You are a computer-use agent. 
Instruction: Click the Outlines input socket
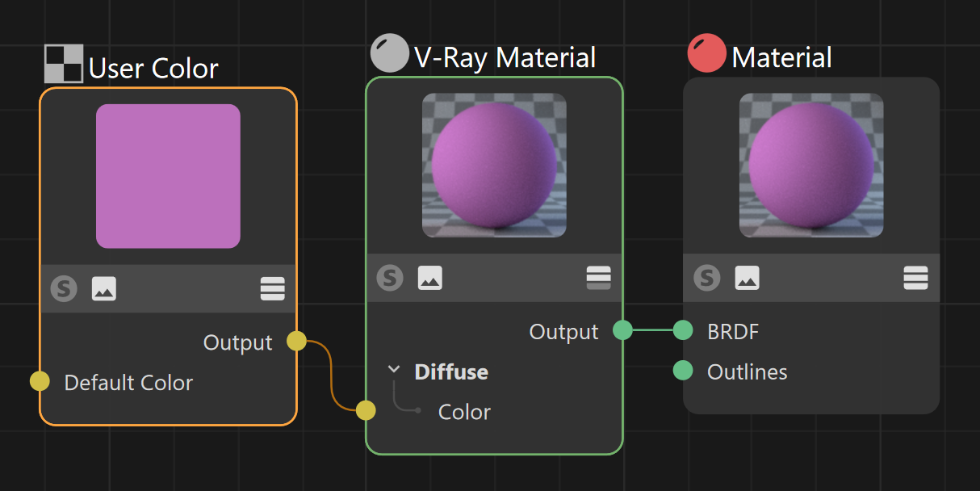pyautogui.click(x=683, y=371)
